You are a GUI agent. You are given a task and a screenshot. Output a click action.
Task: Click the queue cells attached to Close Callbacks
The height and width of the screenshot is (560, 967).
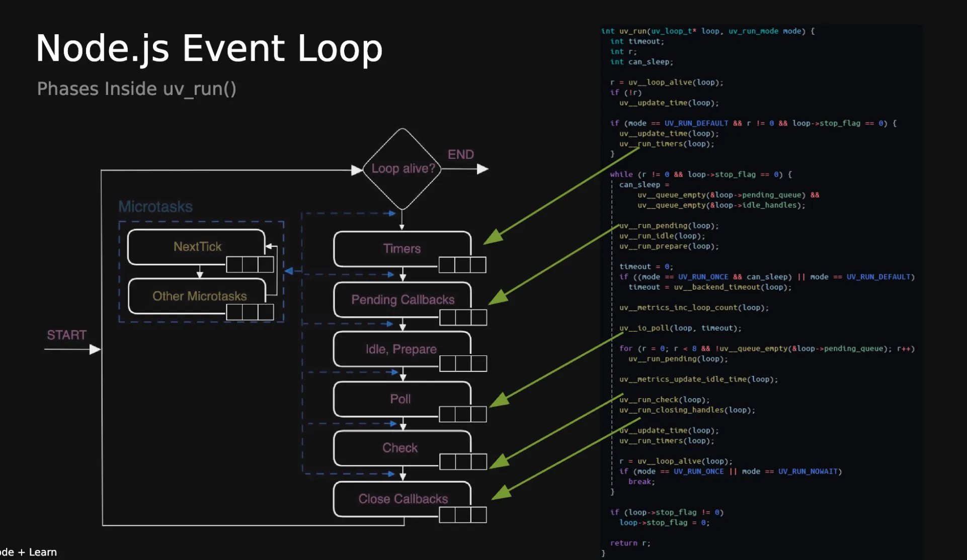[x=463, y=515]
